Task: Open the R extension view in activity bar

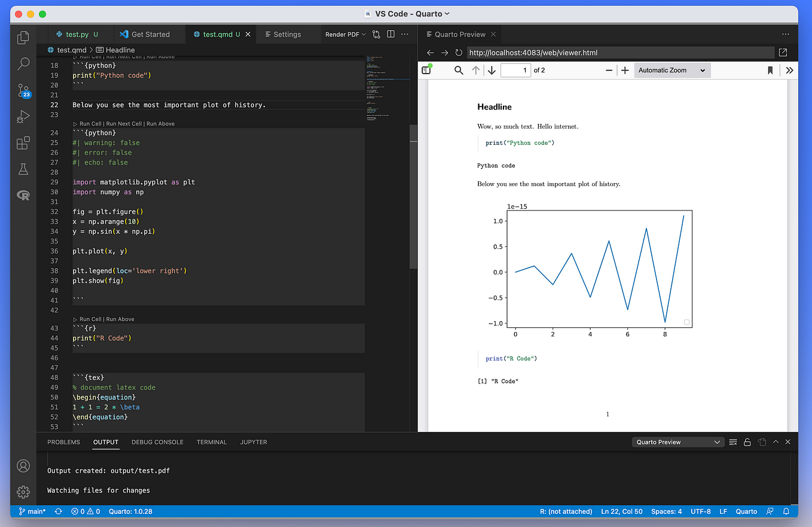Action: [23, 195]
